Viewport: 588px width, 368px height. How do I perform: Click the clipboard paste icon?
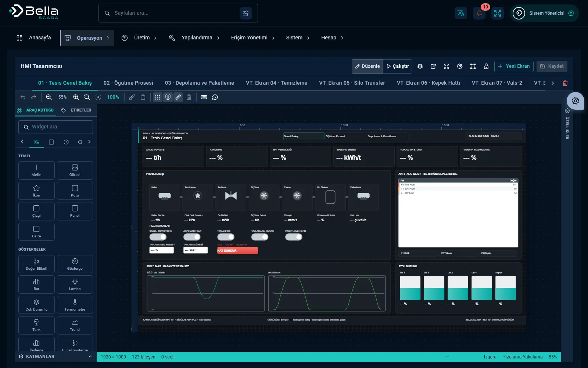pyautogui.click(x=143, y=97)
